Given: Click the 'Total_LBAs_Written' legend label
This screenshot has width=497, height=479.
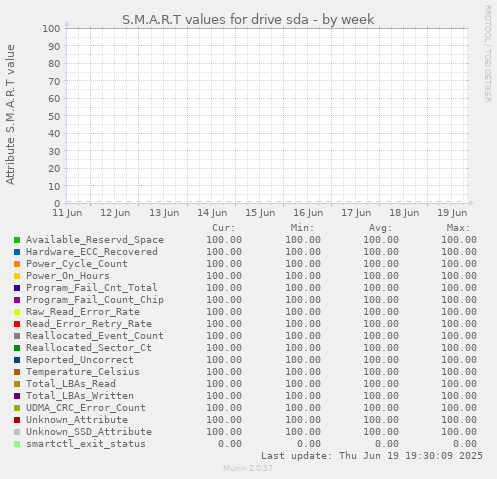Looking at the screenshot, I should pos(80,396).
